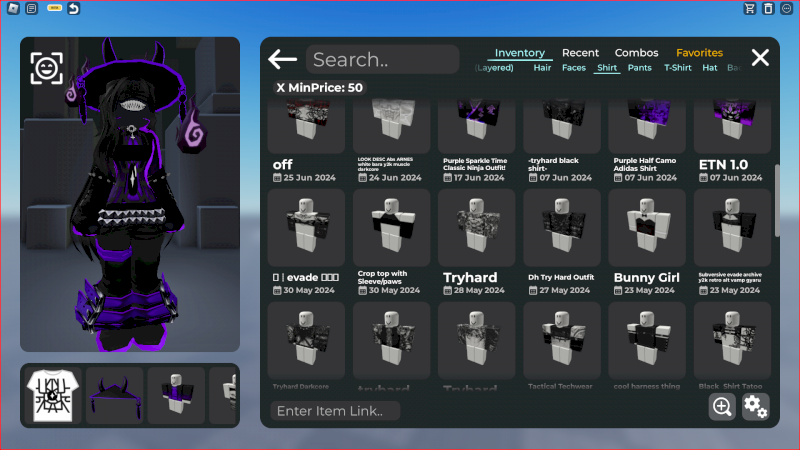The image size is (800, 450).
Task: Click the trash can icon
Action: tap(768, 8)
